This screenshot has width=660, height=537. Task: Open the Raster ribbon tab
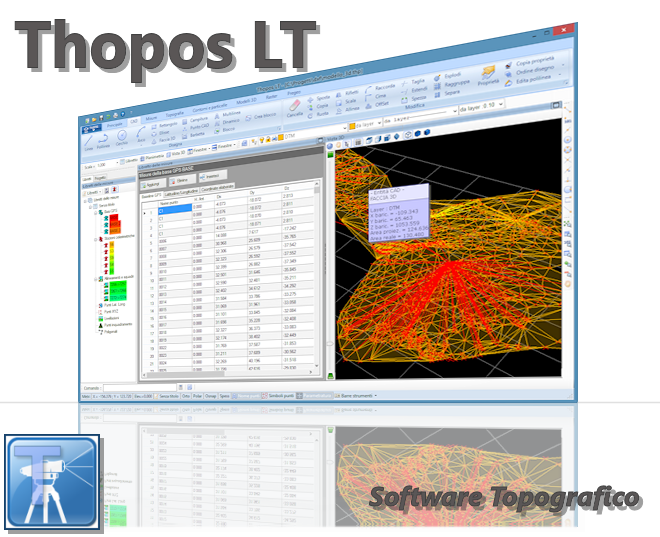click(x=272, y=96)
